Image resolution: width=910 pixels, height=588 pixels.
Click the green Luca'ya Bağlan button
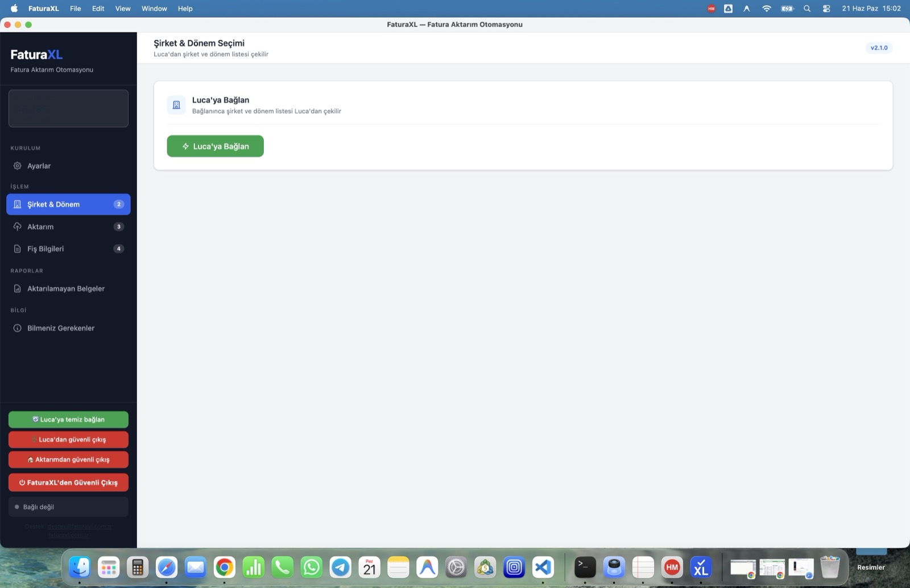215,146
